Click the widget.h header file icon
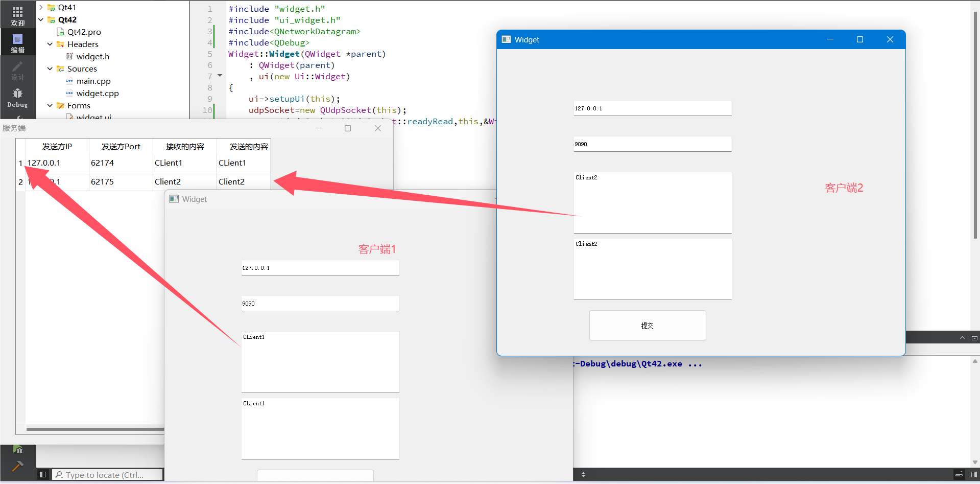This screenshot has width=980, height=484. (x=69, y=56)
